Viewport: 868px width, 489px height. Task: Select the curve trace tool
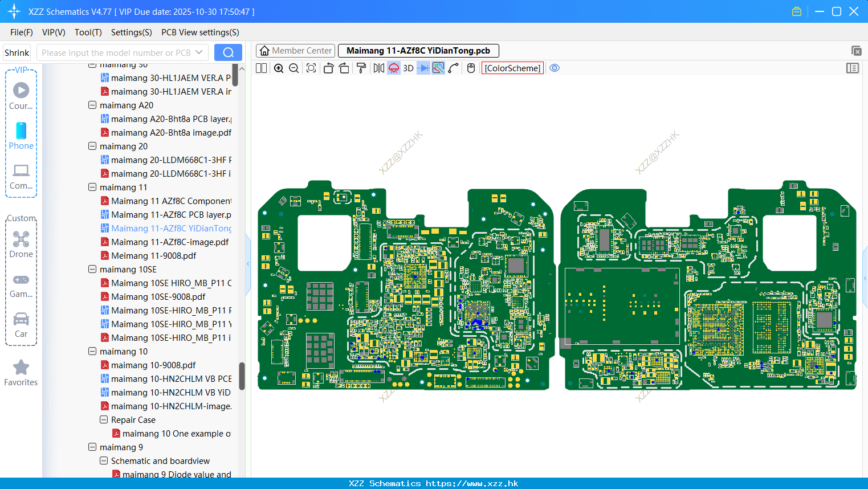coord(454,68)
